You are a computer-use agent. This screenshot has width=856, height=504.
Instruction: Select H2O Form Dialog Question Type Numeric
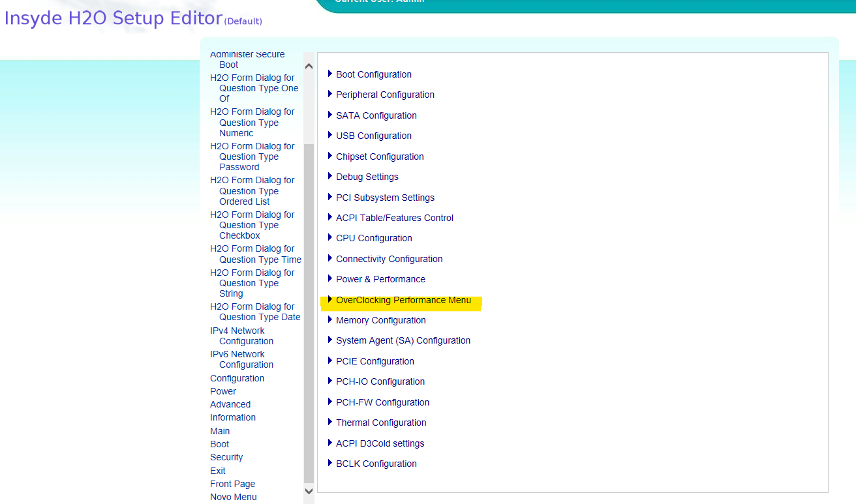252,123
